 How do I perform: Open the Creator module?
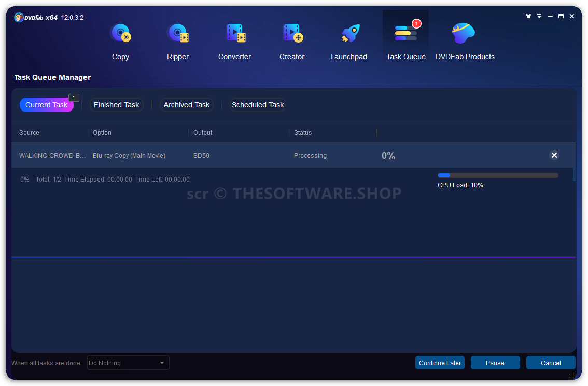tap(292, 42)
